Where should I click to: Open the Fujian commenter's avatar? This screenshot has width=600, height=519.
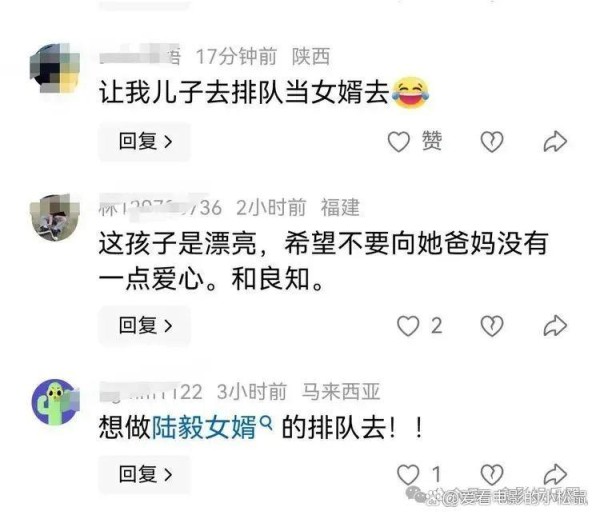pyautogui.click(x=55, y=218)
